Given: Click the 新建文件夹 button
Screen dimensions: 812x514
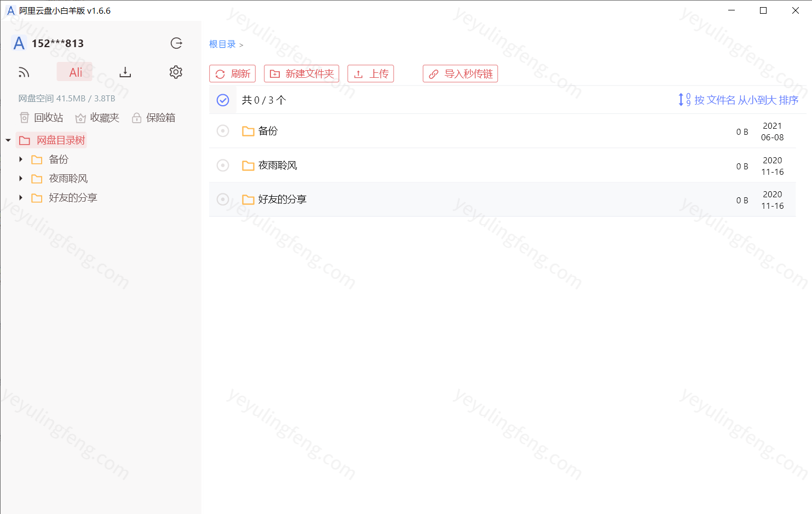Looking at the screenshot, I should pos(302,74).
